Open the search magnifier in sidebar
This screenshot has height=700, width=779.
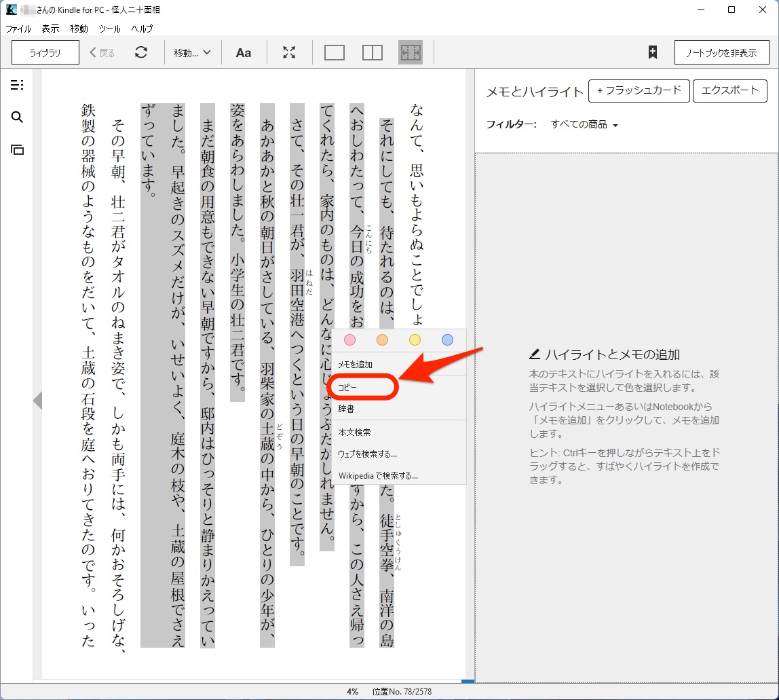tap(17, 117)
